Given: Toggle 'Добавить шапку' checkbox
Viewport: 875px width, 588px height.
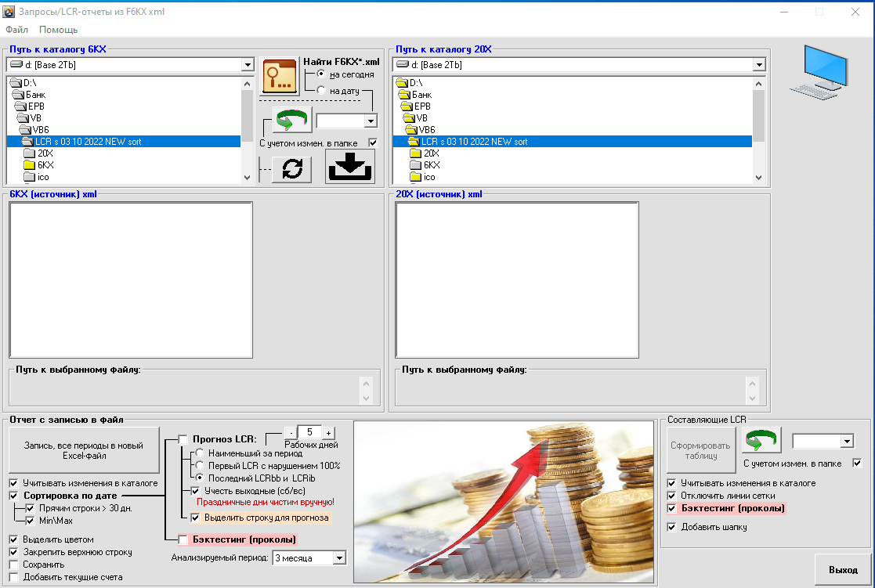Looking at the screenshot, I should (672, 527).
